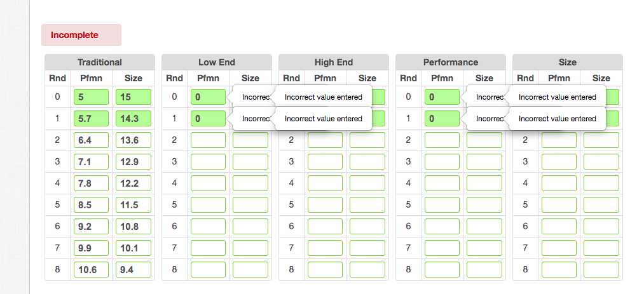The image size is (644, 294).
Task: Select Performance round 4 Pfmn field
Action: pos(442,184)
